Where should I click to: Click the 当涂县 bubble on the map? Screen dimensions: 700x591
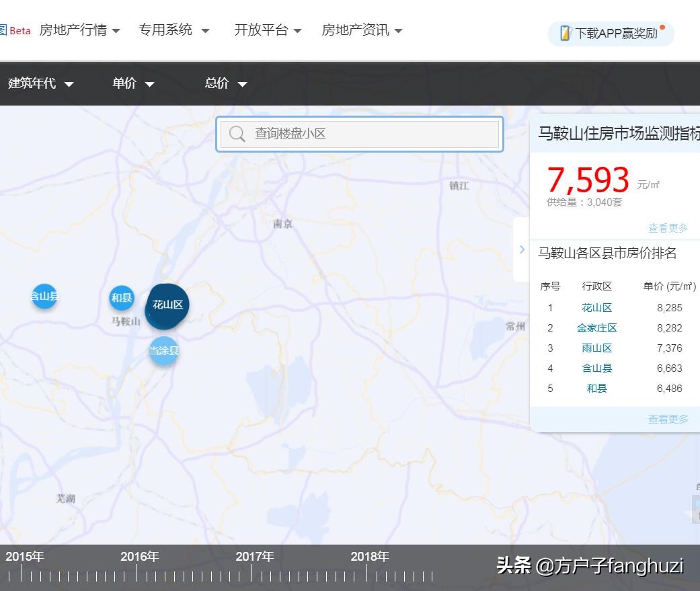(x=163, y=350)
